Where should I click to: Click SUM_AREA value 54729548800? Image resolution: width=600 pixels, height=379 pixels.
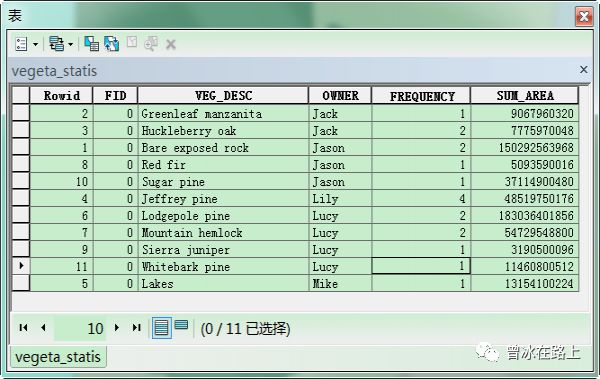[x=525, y=232]
